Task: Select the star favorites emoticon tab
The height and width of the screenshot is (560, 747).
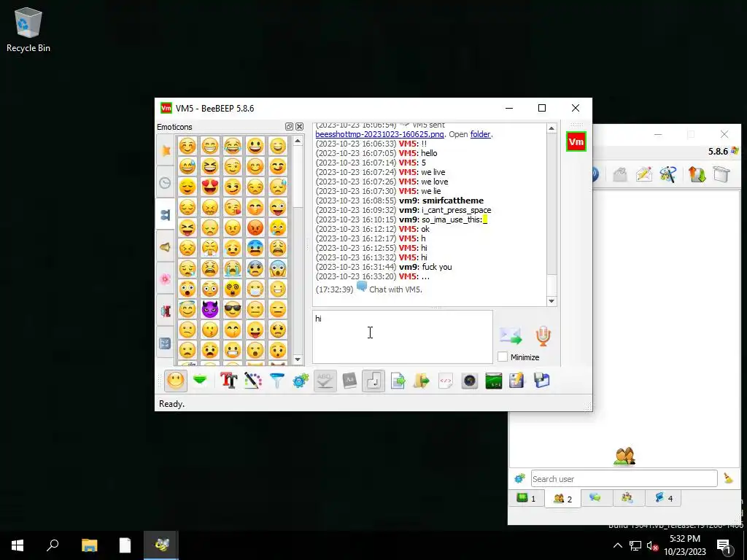Action: pyautogui.click(x=166, y=150)
